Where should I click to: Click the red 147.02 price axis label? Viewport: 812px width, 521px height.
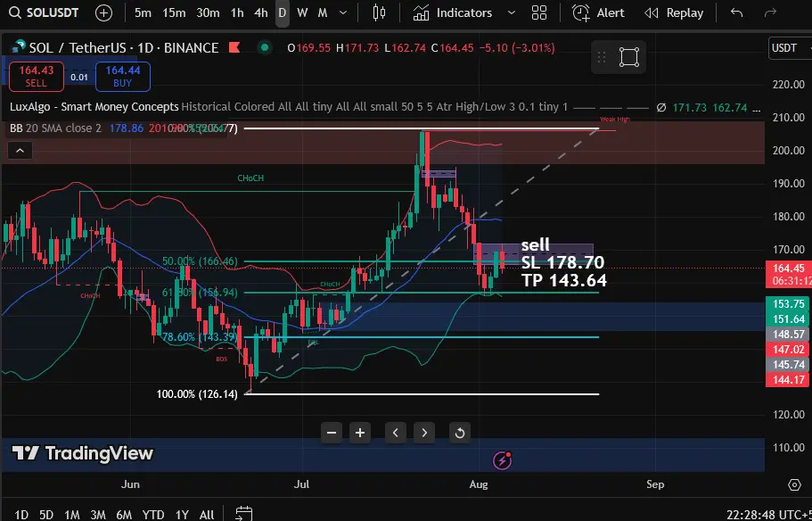788,350
